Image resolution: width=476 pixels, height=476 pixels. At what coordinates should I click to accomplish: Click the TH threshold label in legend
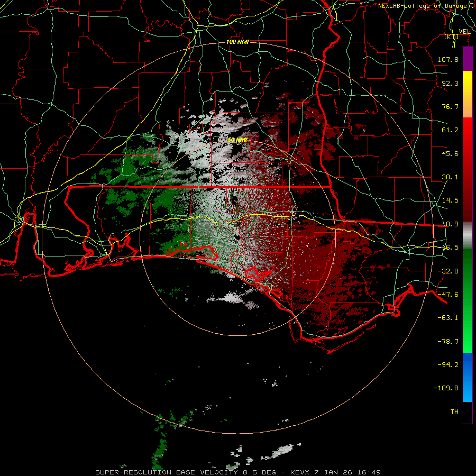pyautogui.click(x=454, y=412)
